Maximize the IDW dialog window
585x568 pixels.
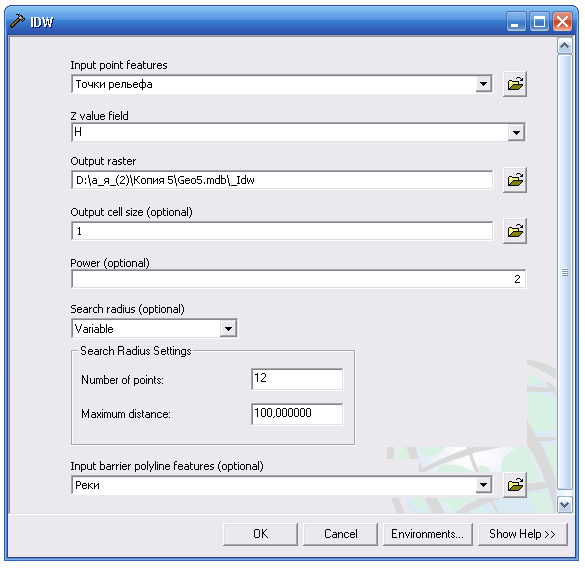[539, 21]
